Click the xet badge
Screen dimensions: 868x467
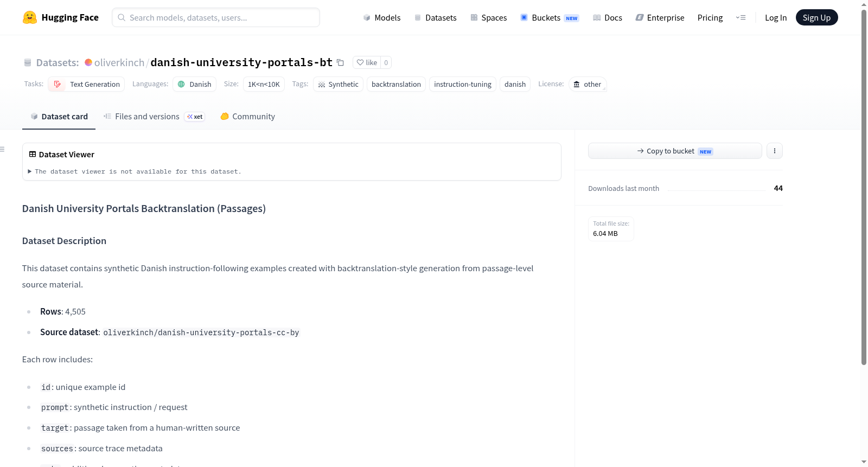pos(195,117)
